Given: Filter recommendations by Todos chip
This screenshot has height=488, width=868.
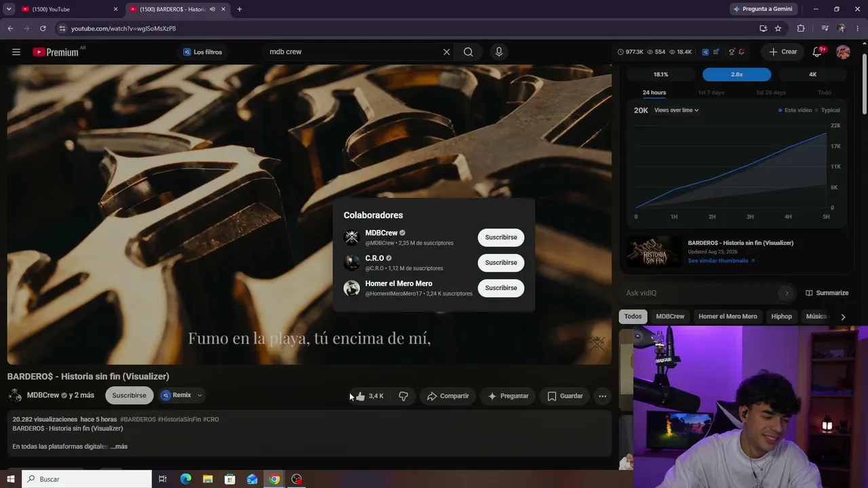Looking at the screenshot, I should [x=633, y=317].
